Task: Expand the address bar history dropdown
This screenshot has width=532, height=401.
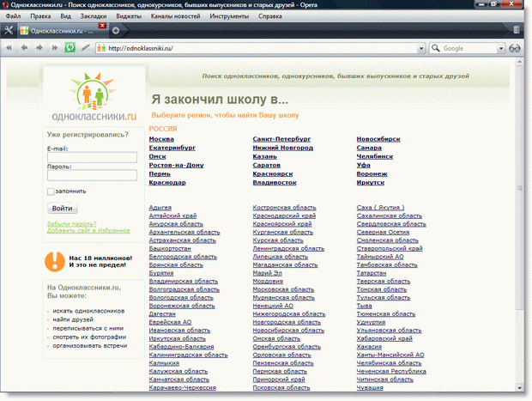Action: (421, 48)
